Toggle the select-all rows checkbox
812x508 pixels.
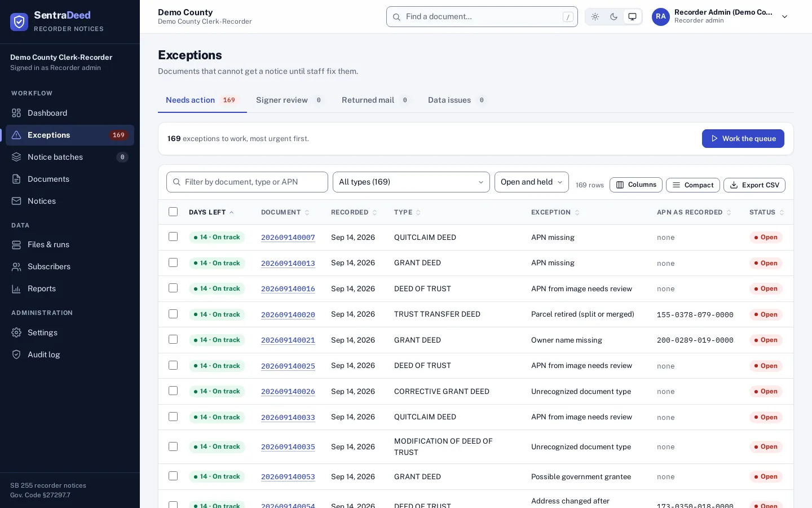173,212
